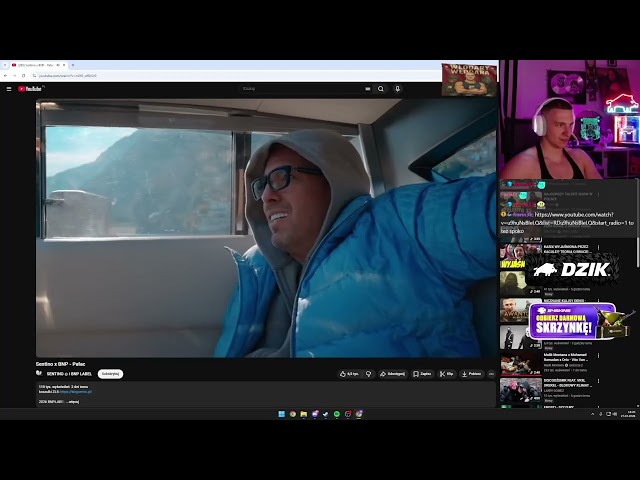Download the video with the Pobierz button
640x480 pixels.
pos(471,374)
